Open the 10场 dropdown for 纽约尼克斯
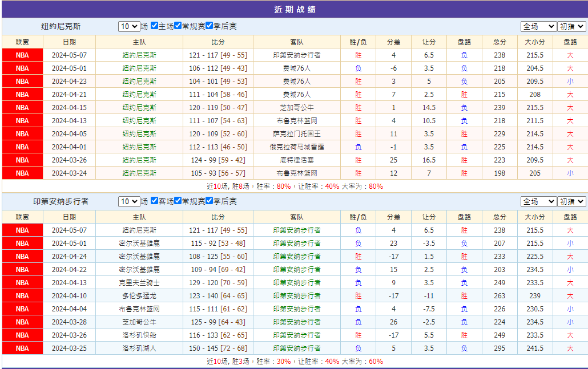Screen dimensions: 588x369 point(129,26)
